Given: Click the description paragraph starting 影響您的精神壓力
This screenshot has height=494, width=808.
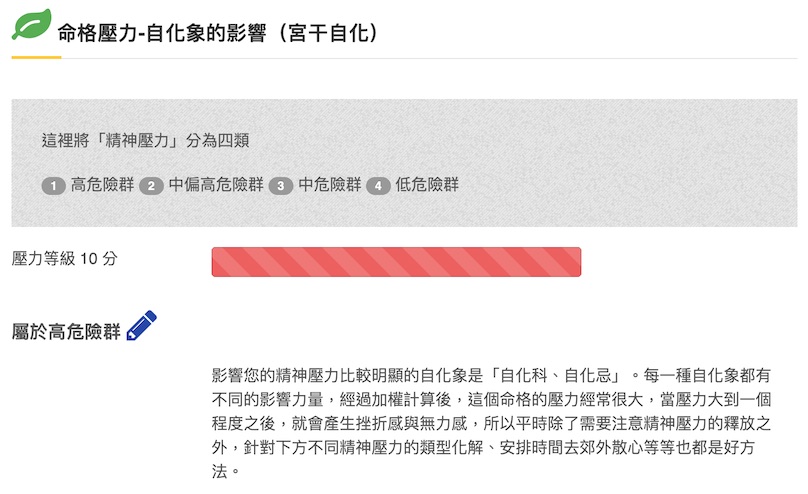Looking at the screenshot, I should click(491, 423).
